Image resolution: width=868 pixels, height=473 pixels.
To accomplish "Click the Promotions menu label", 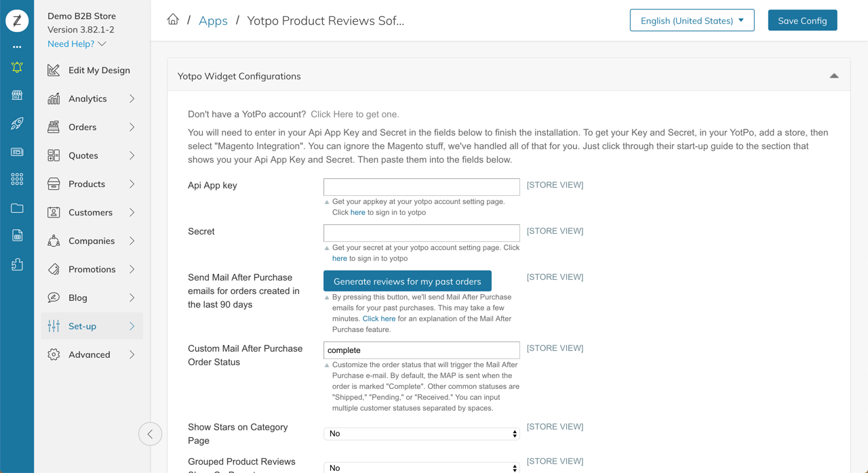I will coord(92,269).
